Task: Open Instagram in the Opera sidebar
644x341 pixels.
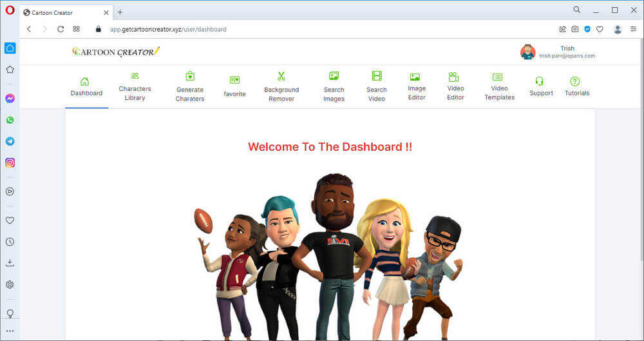Action: coord(10,162)
